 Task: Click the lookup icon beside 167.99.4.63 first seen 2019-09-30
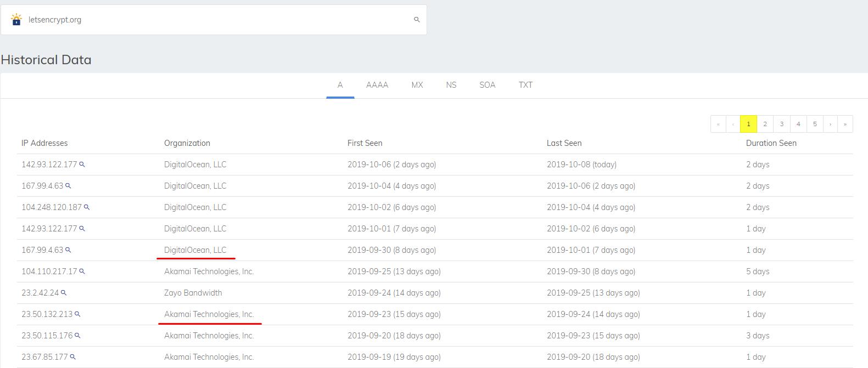tap(68, 250)
